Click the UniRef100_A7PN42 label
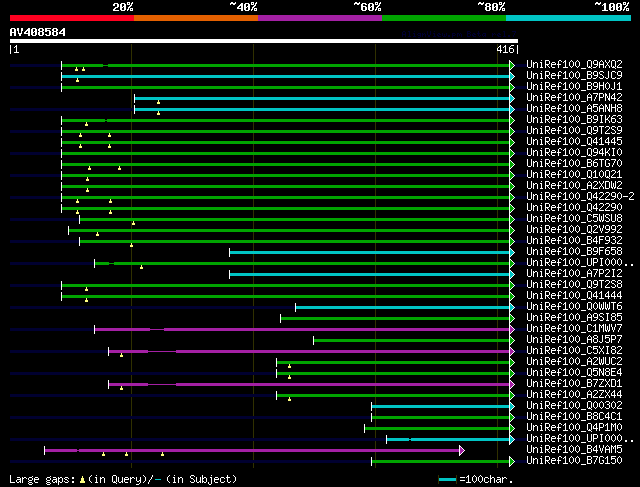This screenshot has width=640, height=487. pyautogui.click(x=574, y=97)
